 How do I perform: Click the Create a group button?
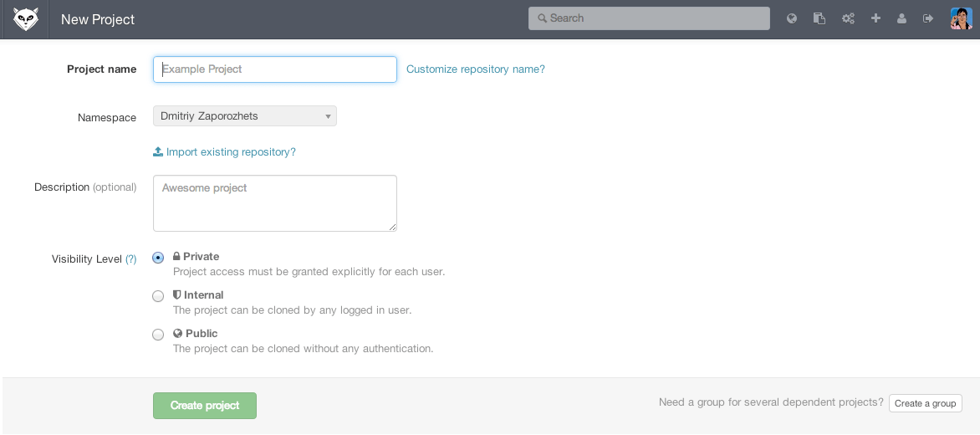(925, 403)
